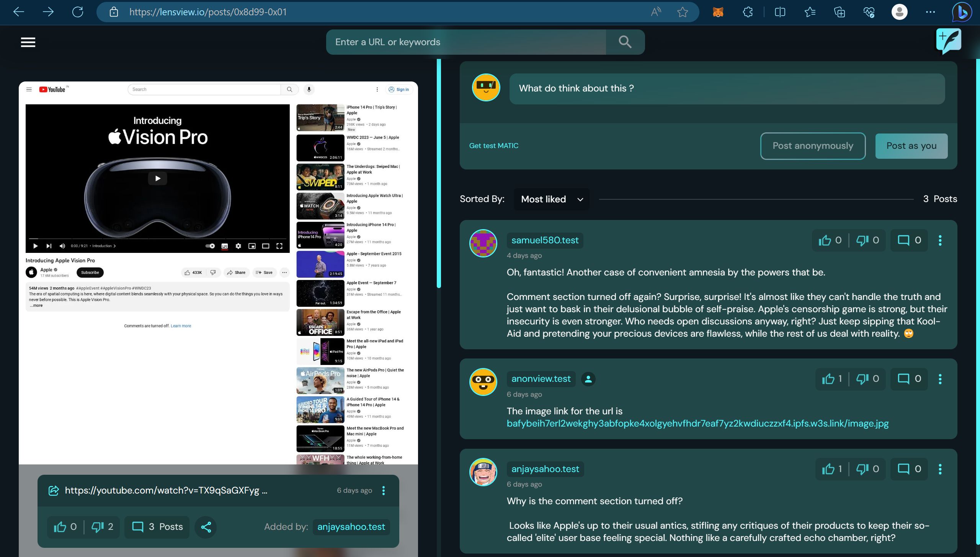The width and height of the screenshot is (980, 557).
Task: Click the YouTube Vision Pro page screenshot
Action: click(x=218, y=273)
